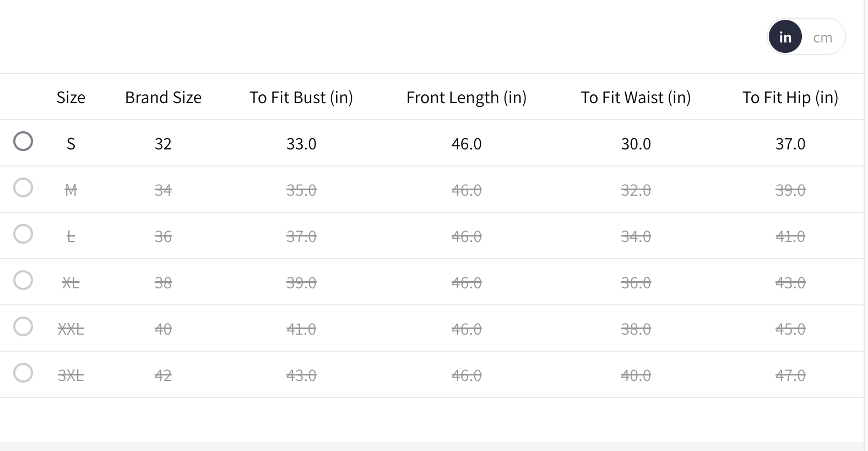Select the size XL radio button
The width and height of the screenshot is (868, 451).
23,280
